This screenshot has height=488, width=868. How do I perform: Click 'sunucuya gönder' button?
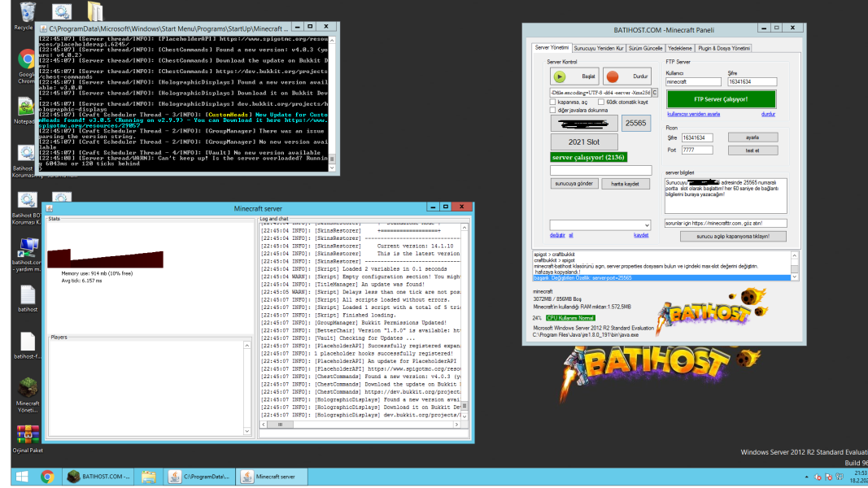coord(574,184)
